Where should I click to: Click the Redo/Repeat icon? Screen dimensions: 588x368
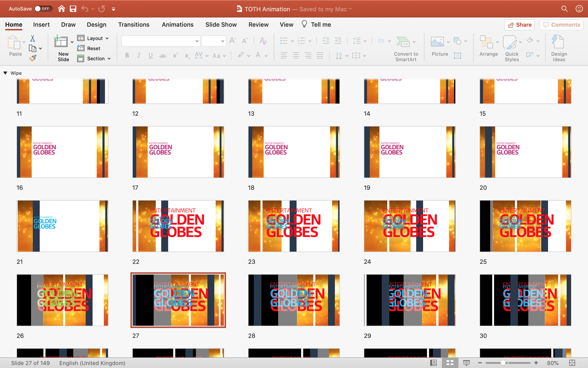tap(102, 9)
